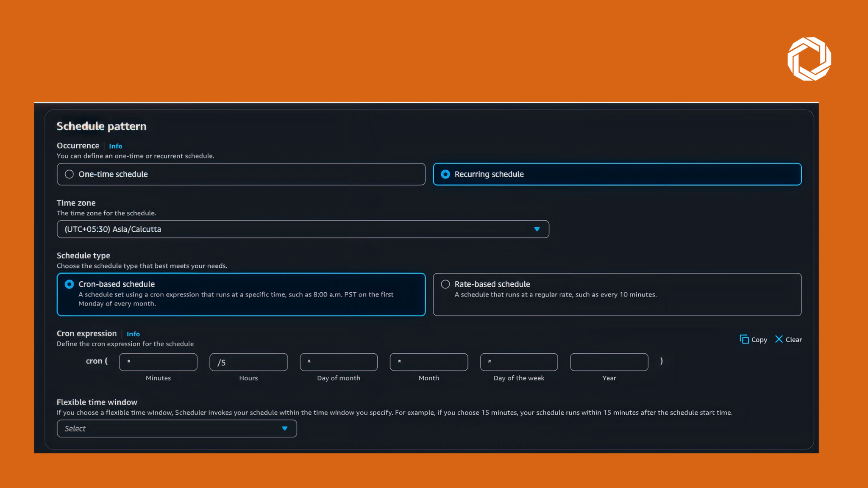Click the Hours field containing /5

(248, 362)
